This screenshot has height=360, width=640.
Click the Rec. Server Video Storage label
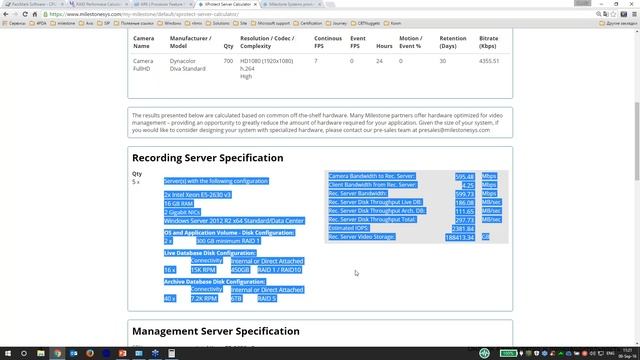[x=362, y=237]
